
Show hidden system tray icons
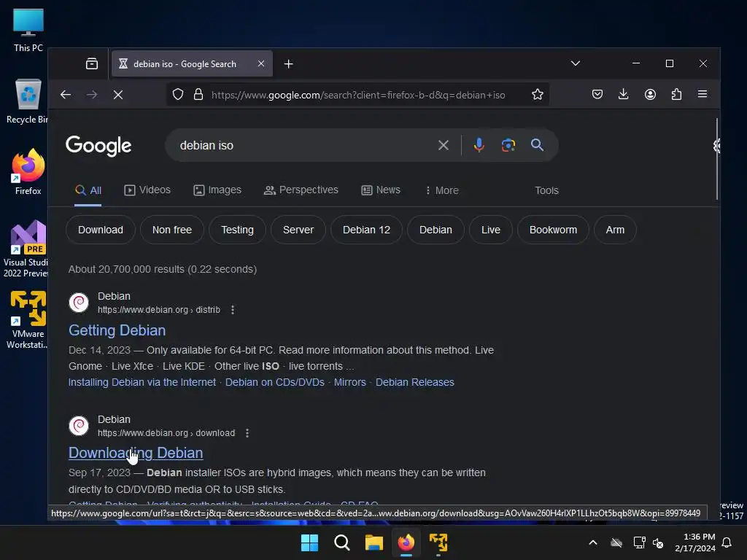pos(593,542)
